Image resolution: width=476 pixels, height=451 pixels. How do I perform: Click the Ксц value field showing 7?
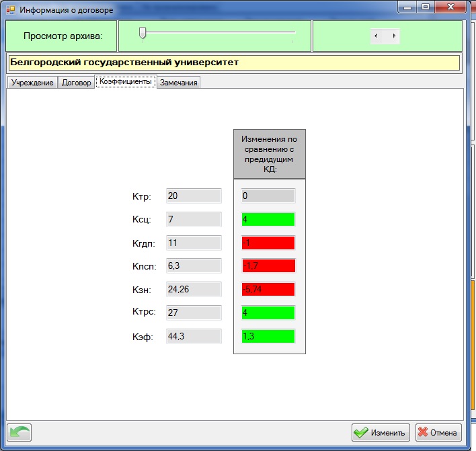click(194, 219)
